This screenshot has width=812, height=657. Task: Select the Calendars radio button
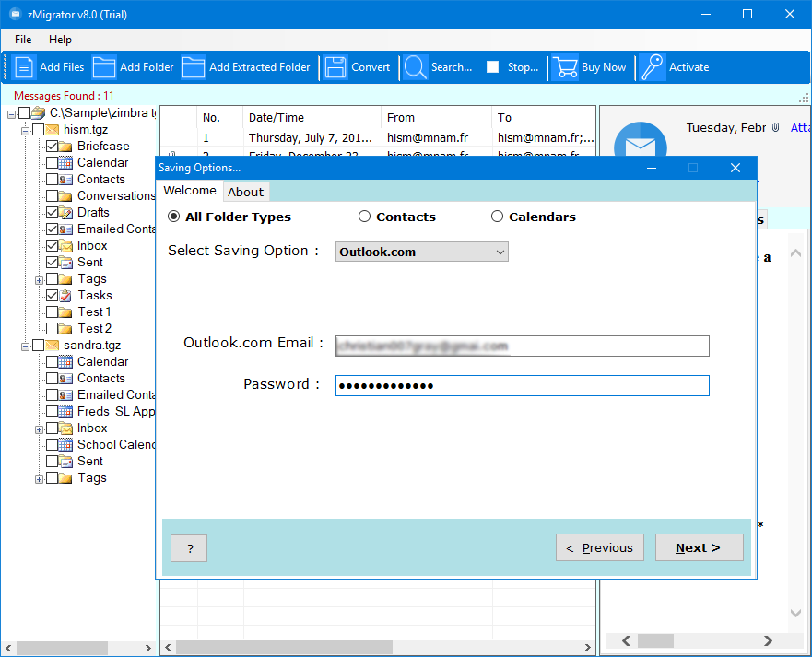click(497, 217)
